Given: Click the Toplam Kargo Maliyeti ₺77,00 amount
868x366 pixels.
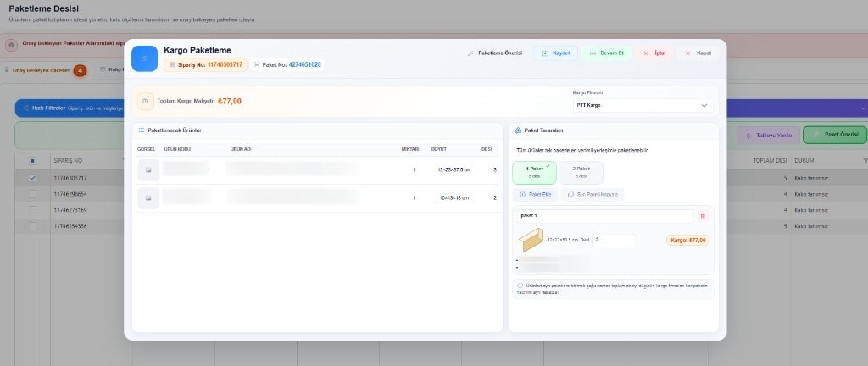Looking at the screenshot, I should 230,101.
